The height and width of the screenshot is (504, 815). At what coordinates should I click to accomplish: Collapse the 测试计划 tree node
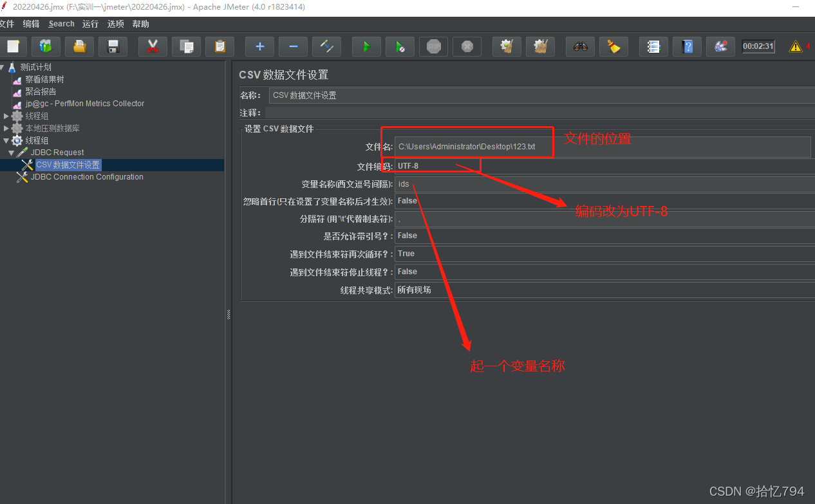pyautogui.click(x=2, y=67)
